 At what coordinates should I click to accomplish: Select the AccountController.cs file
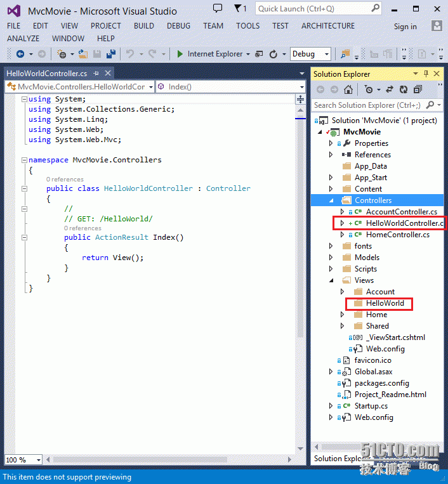point(402,212)
